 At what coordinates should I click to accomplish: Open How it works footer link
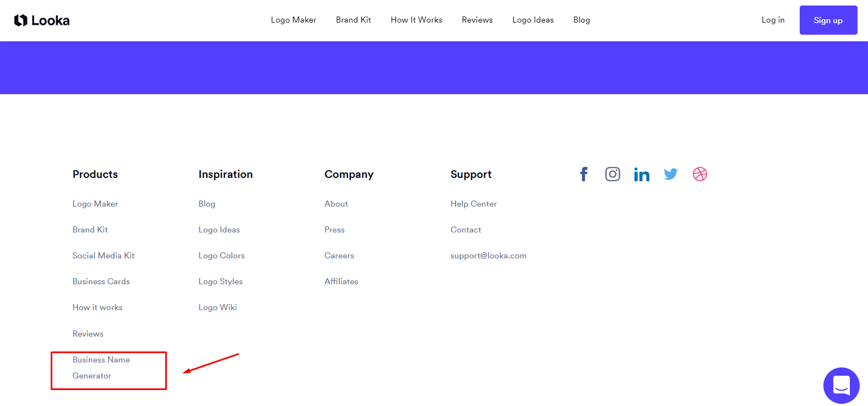click(97, 307)
